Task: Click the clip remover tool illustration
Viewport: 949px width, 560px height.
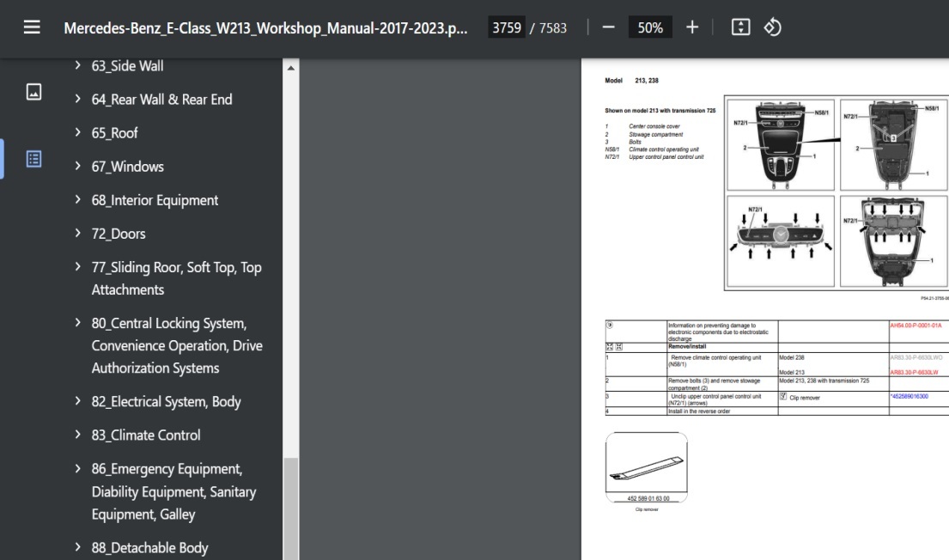Action: 647,467
